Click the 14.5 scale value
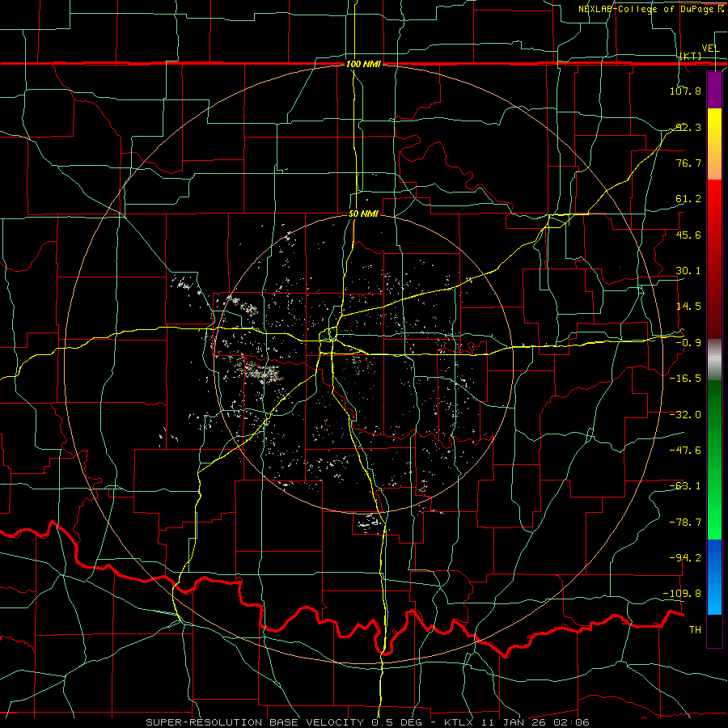 click(688, 307)
